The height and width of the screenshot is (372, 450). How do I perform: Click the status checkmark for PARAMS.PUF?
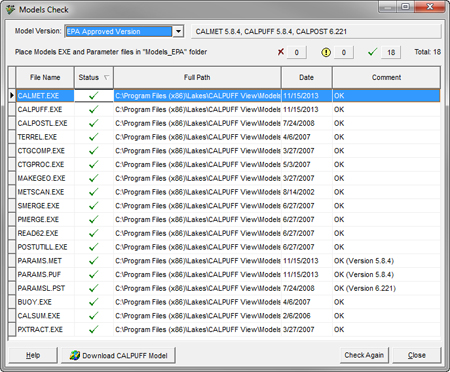pos(94,274)
